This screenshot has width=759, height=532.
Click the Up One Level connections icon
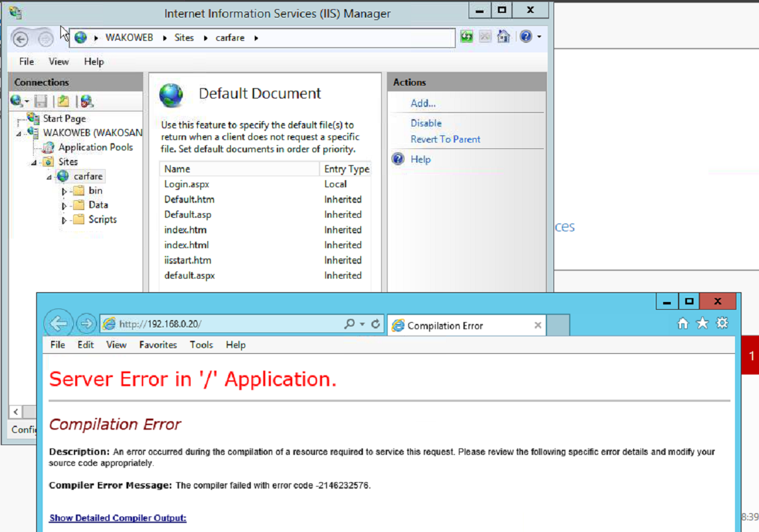point(63,101)
